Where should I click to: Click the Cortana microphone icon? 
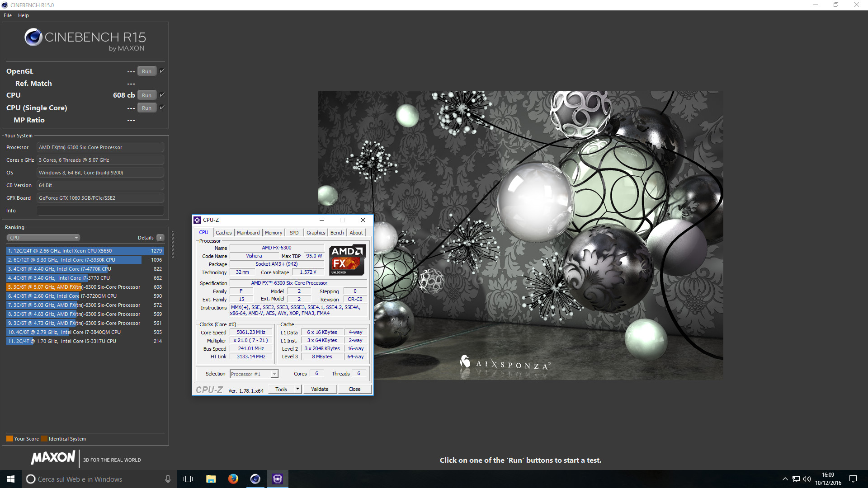click(x=168, y=479)
